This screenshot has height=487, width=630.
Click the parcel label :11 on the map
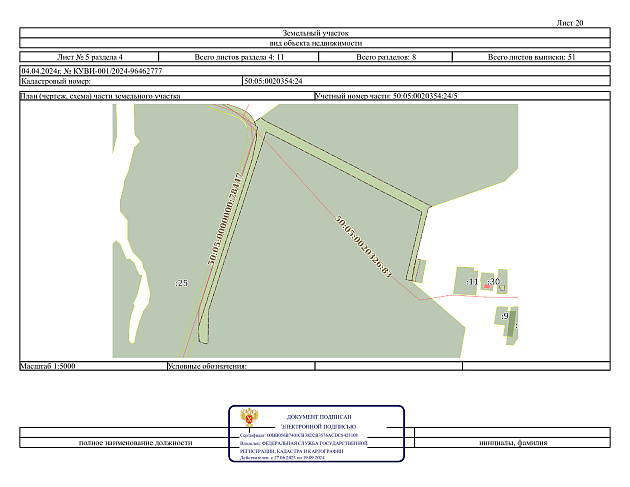click(x=472, y=283)
